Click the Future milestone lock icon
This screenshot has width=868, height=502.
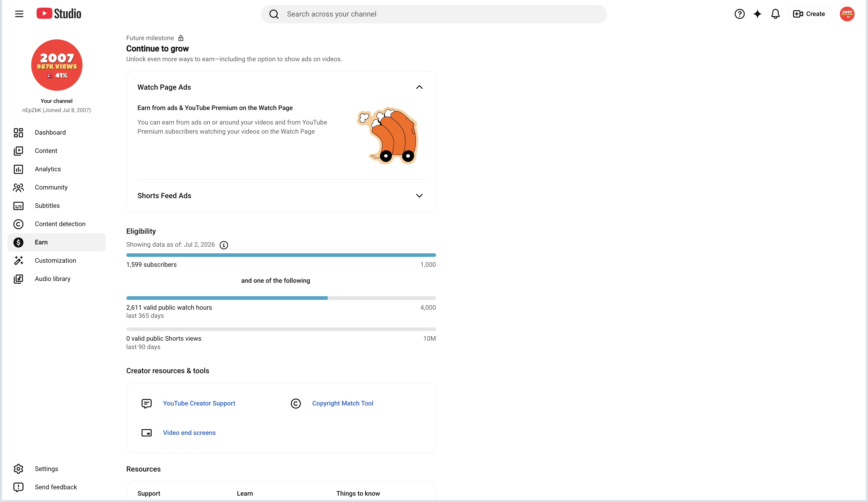point(181,38)
